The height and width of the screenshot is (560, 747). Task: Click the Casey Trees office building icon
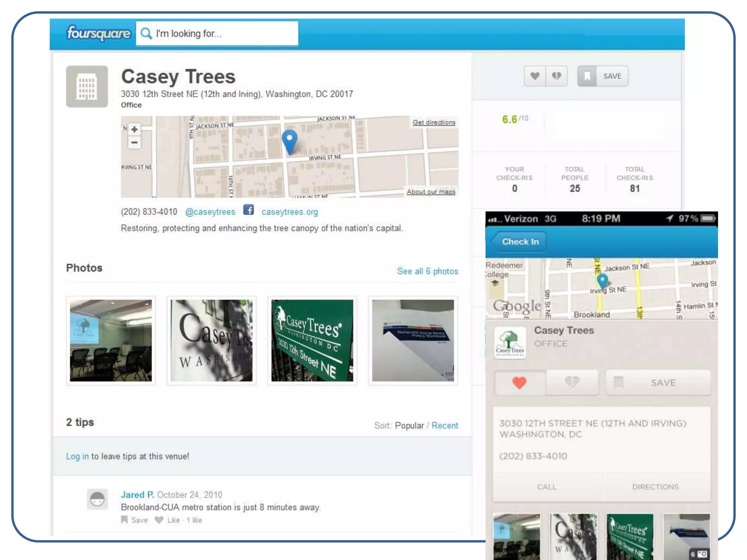click(87, 87)
